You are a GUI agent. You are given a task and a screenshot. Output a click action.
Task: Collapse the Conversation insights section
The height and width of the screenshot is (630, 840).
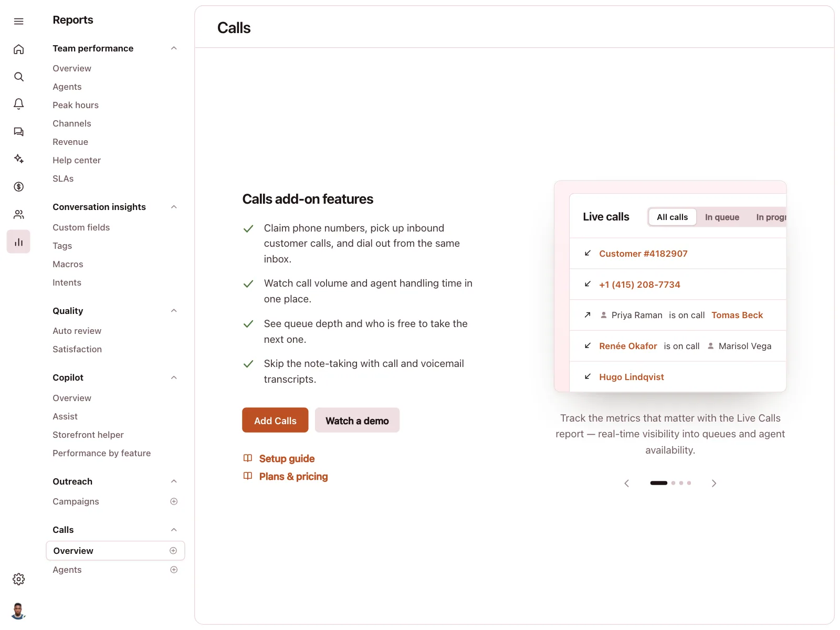(x=174, y=207)
